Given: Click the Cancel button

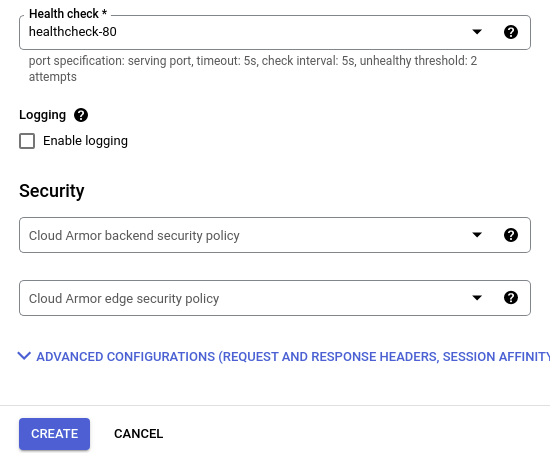Looking at the screenshot, I should [x=139, y=434].
